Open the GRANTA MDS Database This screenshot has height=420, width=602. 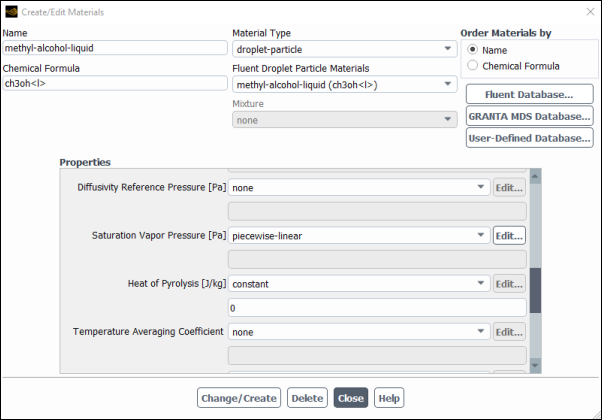529,117
